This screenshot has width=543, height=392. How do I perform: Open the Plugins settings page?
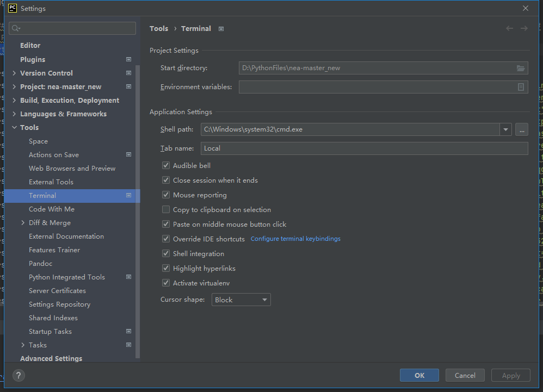pyautogui.click(x=33, y=59)
